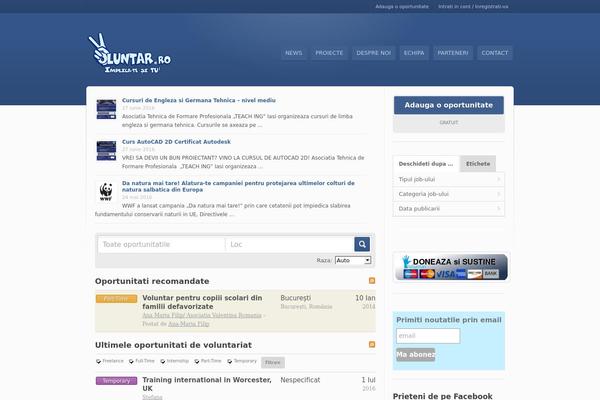Click the Doneaza si Sustine banner
The image size is (600, 400).
(x=452, y=267)
